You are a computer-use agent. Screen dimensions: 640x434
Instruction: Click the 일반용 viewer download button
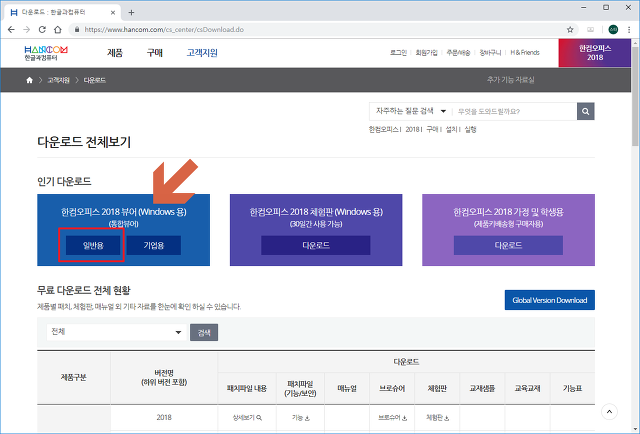click(93, 245)
